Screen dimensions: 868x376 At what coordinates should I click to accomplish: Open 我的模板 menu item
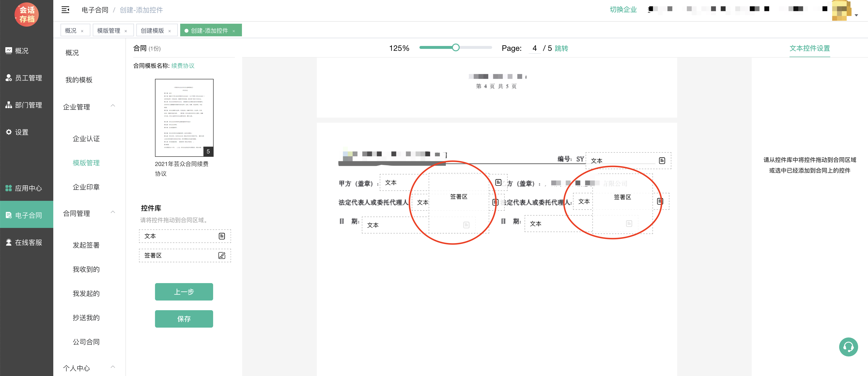[x=79, y=80]
